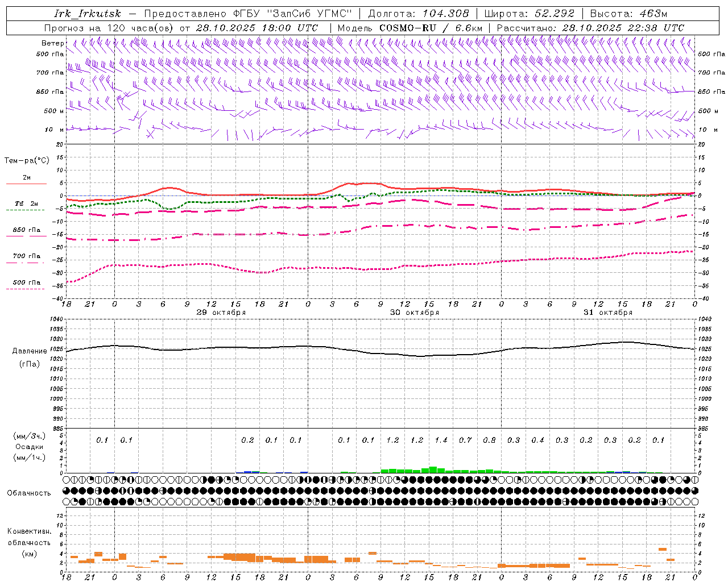Click the 31 октября date label
This screenshot has height=582, width=728.
coord(608,313)
